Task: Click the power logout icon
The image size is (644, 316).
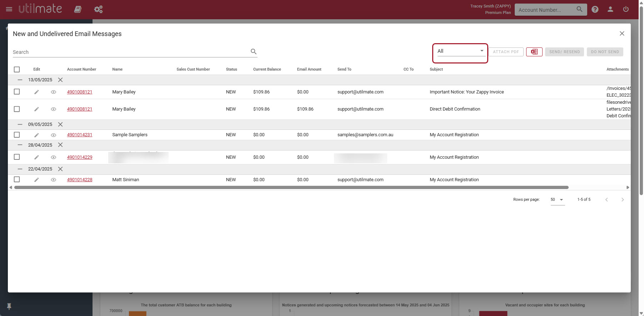Action: pyautogui.click(x=626, y=10)
